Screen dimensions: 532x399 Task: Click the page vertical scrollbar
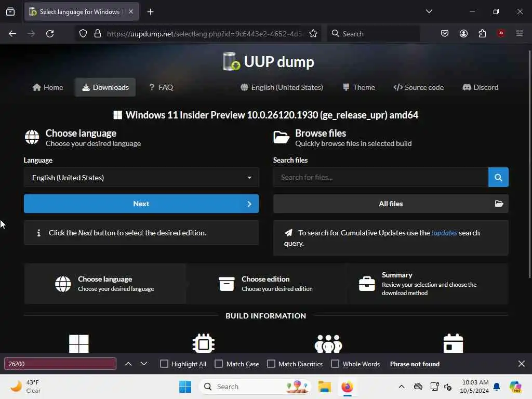pos(529,165)
